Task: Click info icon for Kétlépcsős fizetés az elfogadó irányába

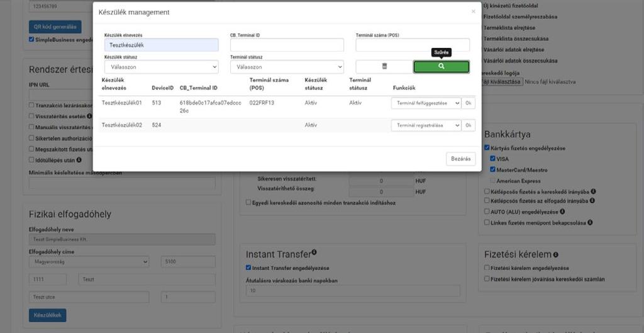Action: [x=592, y=201]
